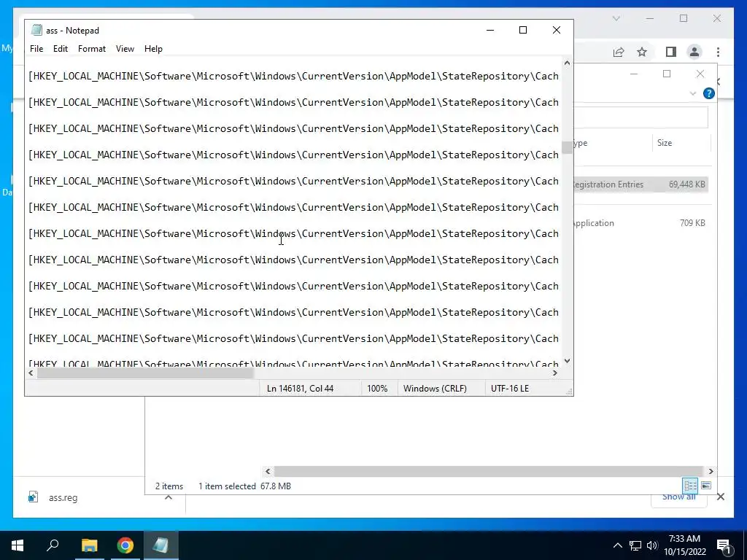Click Notepad horizontal scrollbar right arrow
Screen dimensions: 747x560
pos(555,373)
